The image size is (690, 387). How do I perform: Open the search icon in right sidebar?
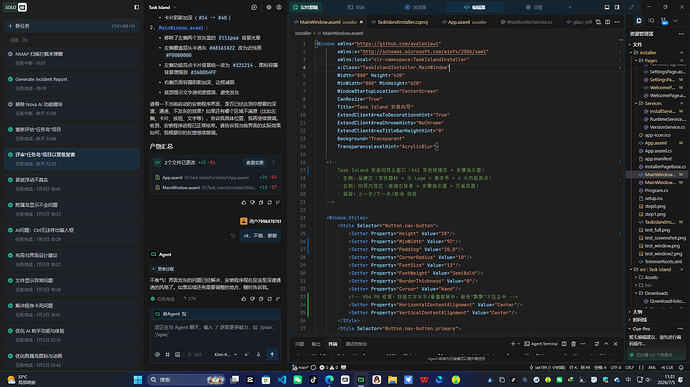pyautogui.click(x=651, y=20)
